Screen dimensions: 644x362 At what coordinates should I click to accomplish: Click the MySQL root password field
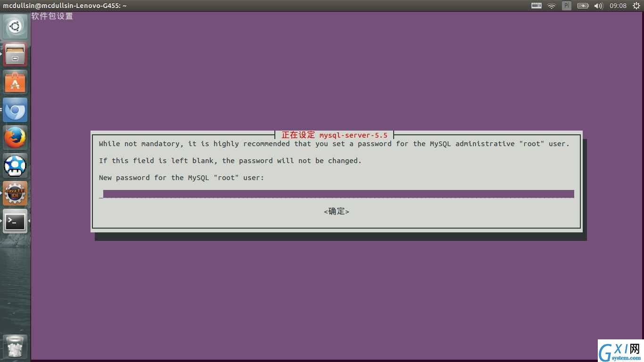[x=337, y=194]
